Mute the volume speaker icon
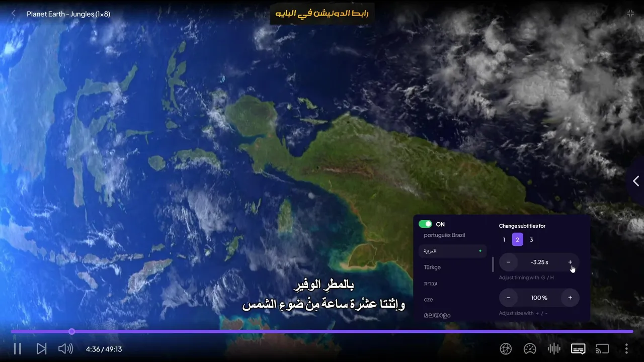Image resolution: width=644 pixels, height=362 pixels. pyautogui.click(x=65, y=348)
